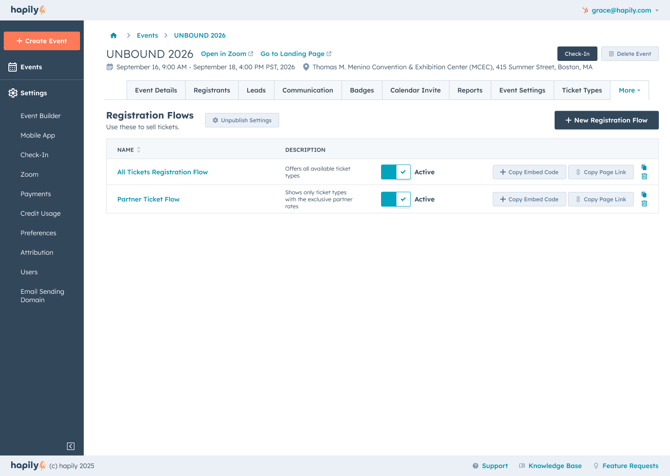
Task: Click the hapily logo in the footer
Action: [28, 465]
